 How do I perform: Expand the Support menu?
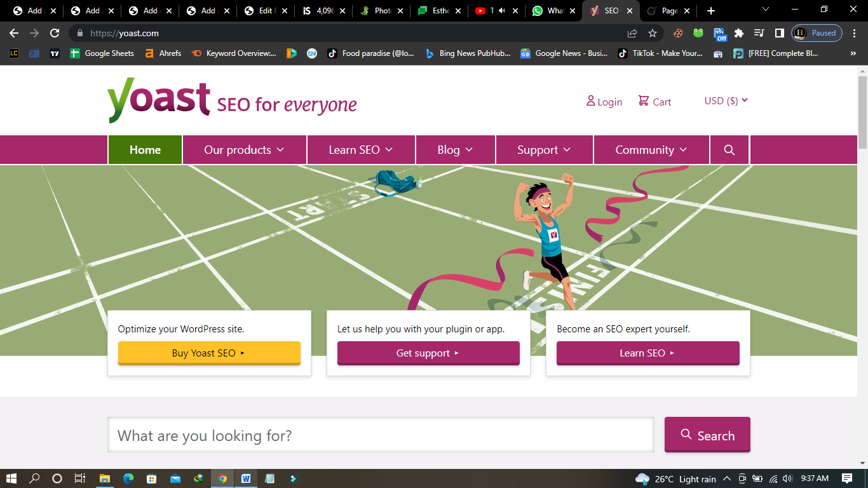coord(544,150)
